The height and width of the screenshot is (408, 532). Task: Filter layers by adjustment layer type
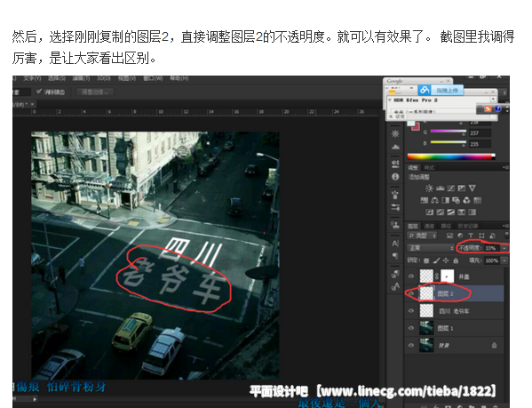pyautogui.click(x=460, y=236)
